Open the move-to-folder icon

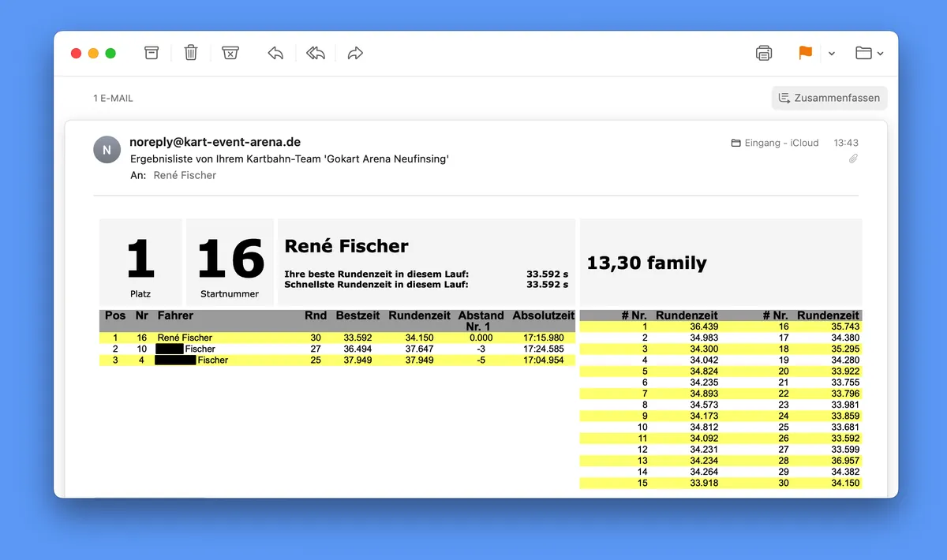click(863, 52)
